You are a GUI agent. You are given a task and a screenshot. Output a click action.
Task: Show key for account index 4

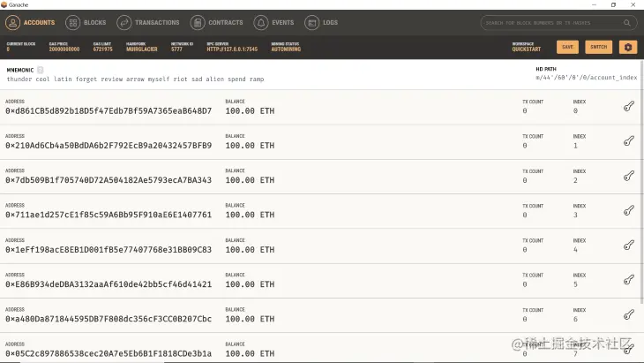click(629, 246)
